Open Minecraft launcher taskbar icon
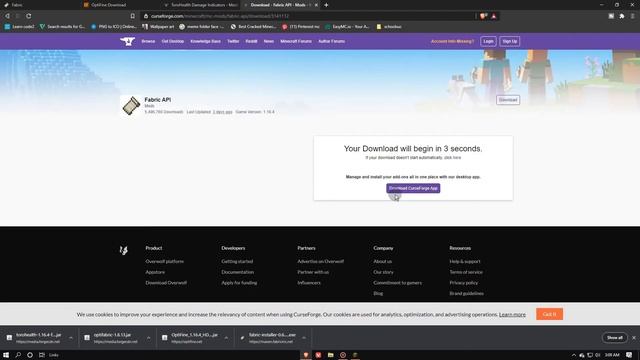Screen dimensions: 640x360 click(355, 355)
